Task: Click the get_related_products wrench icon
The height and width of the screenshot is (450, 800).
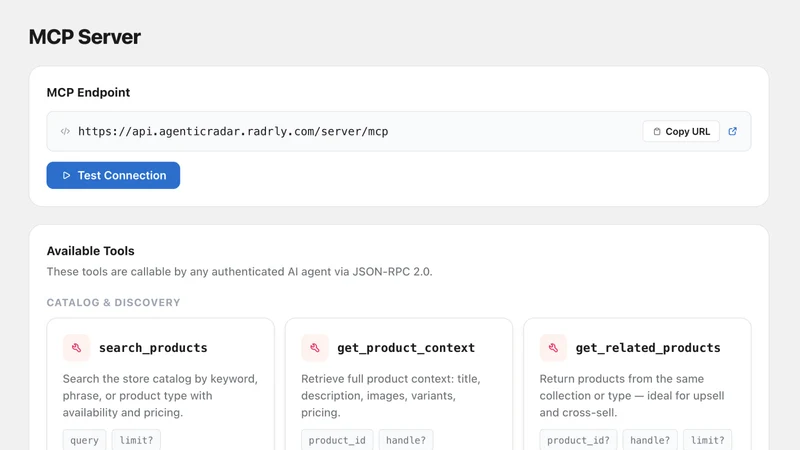Action: [x=553, y=347]
